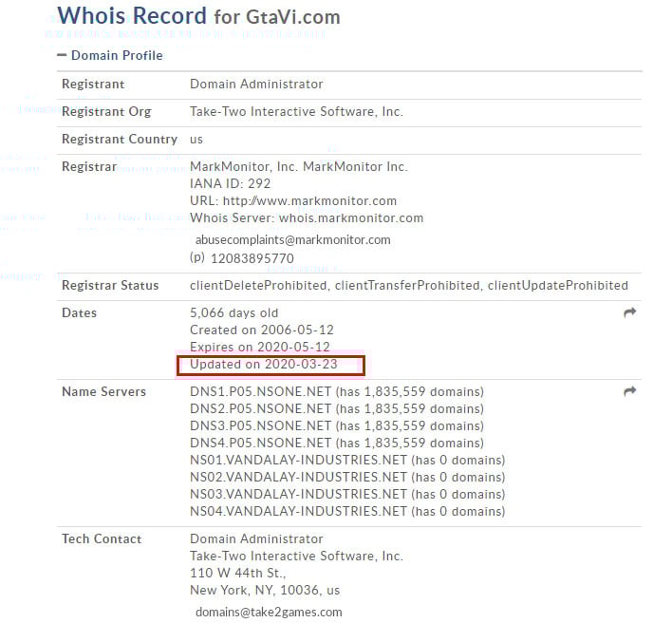The image size is (672, 623).
Task: Click the 'Registrant Org' row label
Action: [106, 111]
